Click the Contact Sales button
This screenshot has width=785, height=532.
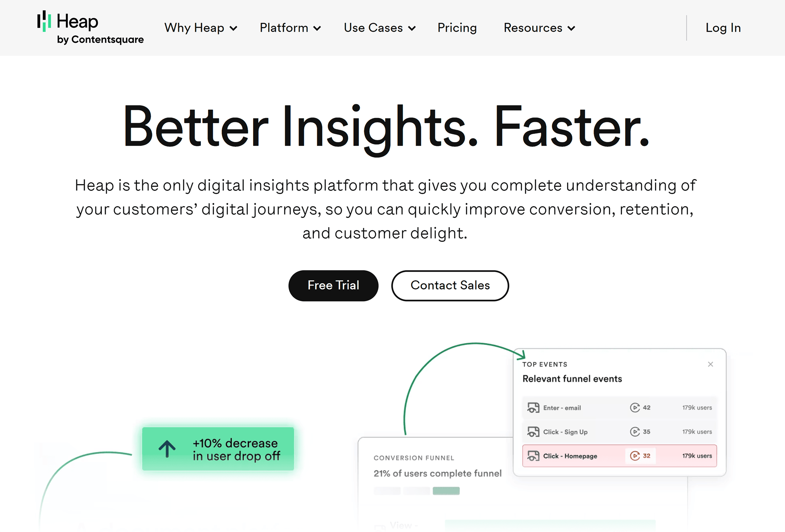click(x=450, y=285)
